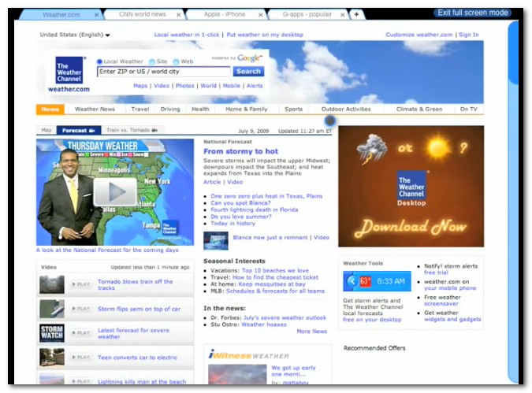The width and height of the screenshot is (532, 393).
Task: Click the sun icon in Desktop ad
Action: [x=437, y=147]
